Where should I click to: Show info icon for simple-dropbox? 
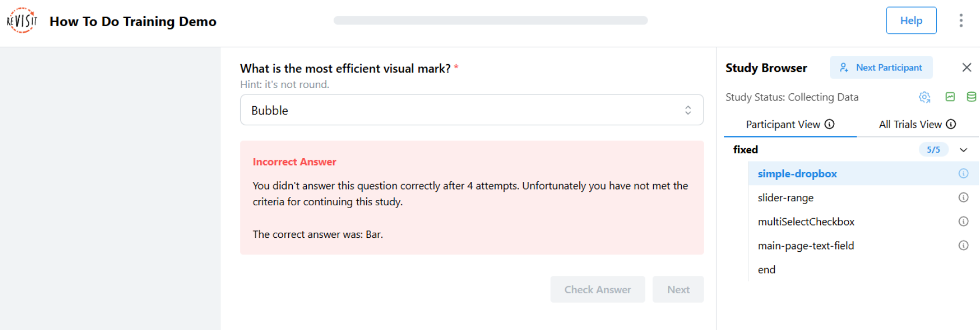pos(963,174)
